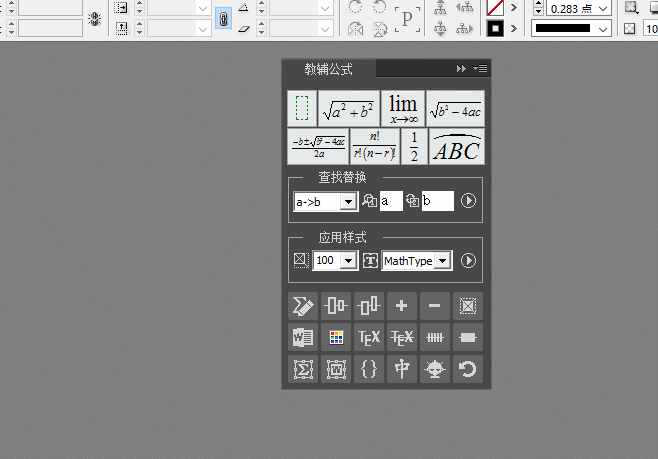658x459 pixels.
Task: Click the ABC arc formula template
Action: [x=456, y=146]
